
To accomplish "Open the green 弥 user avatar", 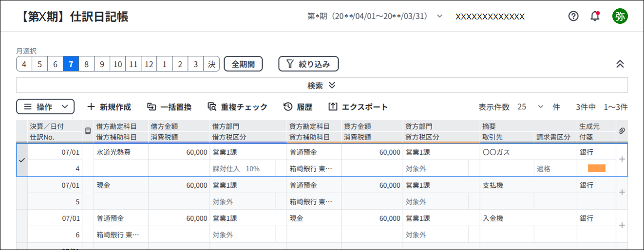I will click(620, 16).
